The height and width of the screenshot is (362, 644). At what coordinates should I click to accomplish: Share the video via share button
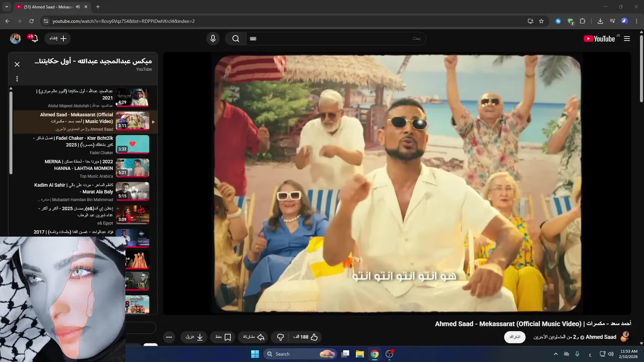coord(254,337)
